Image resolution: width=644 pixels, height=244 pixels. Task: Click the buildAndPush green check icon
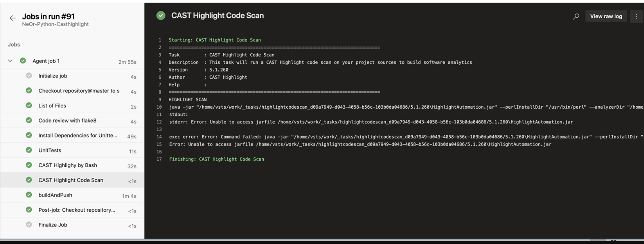tap(29, 195)
